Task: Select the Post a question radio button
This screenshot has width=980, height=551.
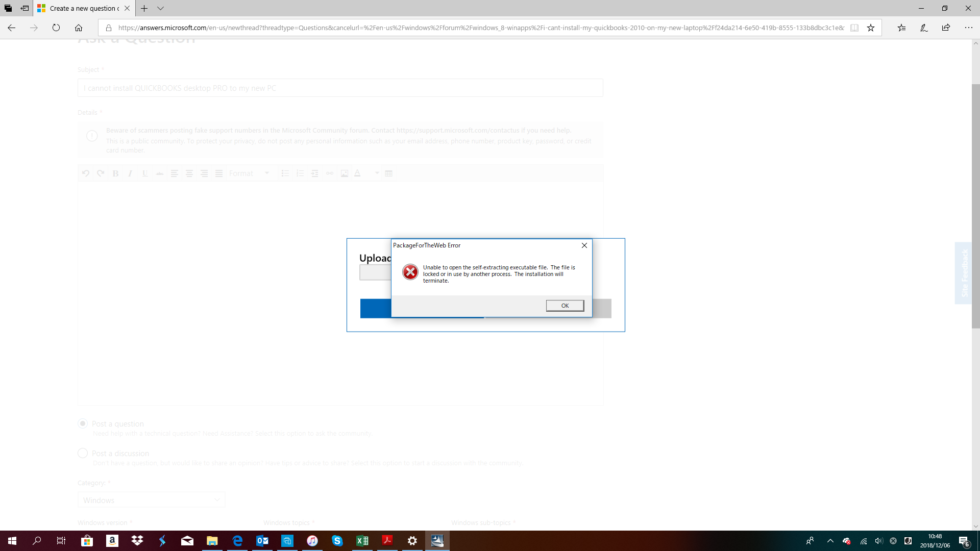Action: point(83,423)
